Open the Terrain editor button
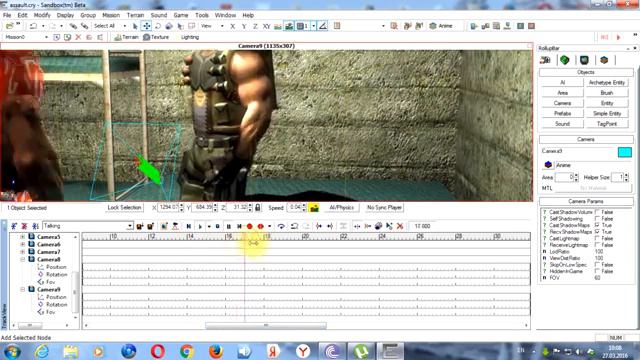 tap(126, 37)
